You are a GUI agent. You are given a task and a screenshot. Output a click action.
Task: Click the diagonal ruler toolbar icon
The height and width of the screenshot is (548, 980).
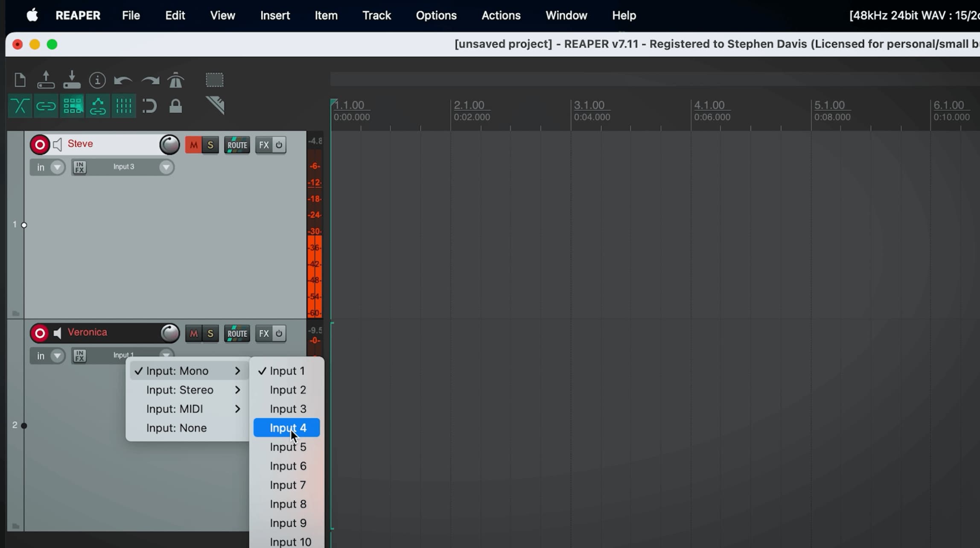pyautogui.click(x=215, y=105)
